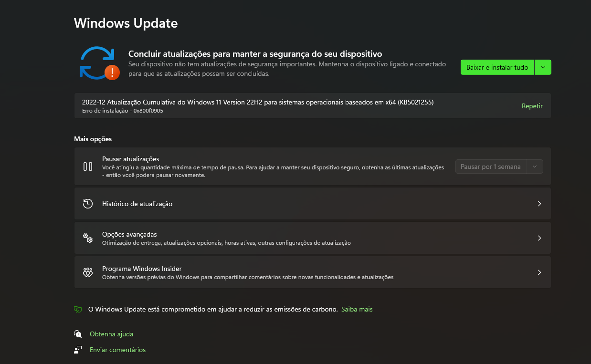Click the Windows Insider hearts icon
The image size is (591, 364).
88,272
